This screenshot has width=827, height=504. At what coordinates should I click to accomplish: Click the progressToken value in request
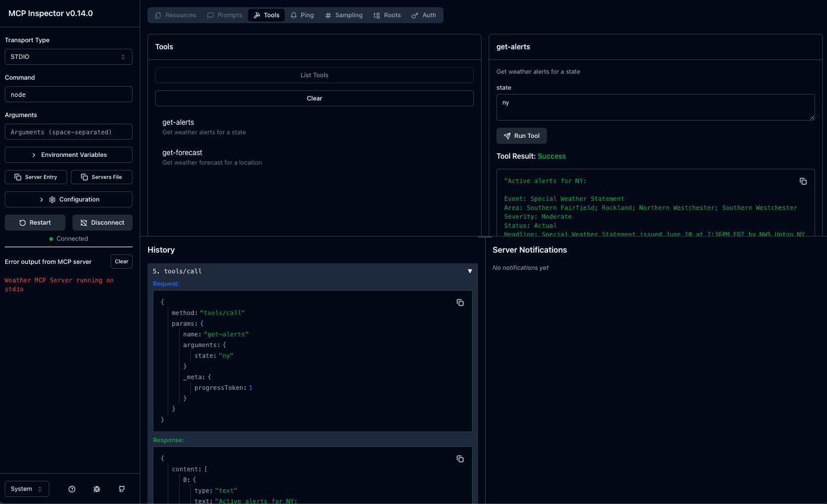[x=250, y=388]
